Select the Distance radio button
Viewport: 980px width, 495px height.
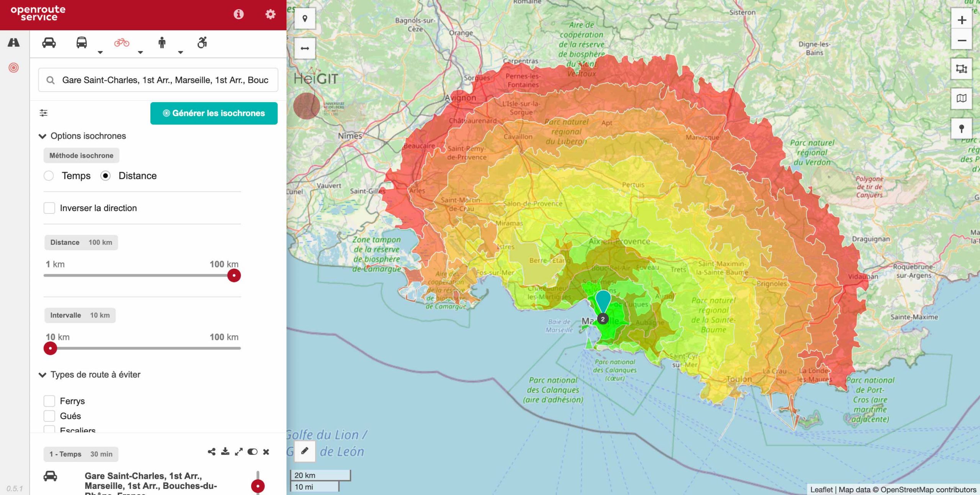[106, 176]
